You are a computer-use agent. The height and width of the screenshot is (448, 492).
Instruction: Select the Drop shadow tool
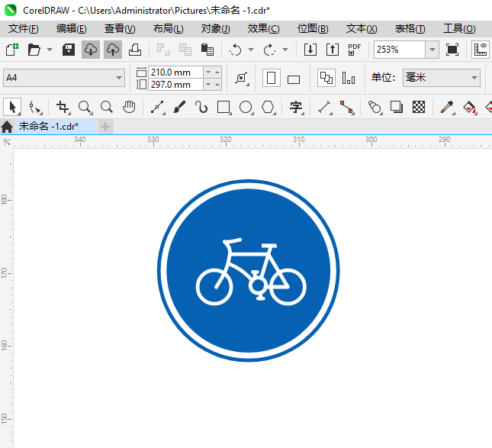click(397, 108)
